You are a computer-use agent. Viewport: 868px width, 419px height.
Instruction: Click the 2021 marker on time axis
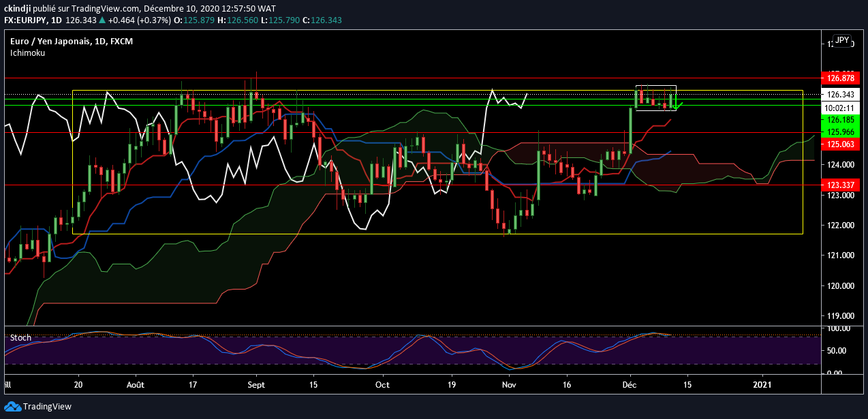[x=763, y=384]
